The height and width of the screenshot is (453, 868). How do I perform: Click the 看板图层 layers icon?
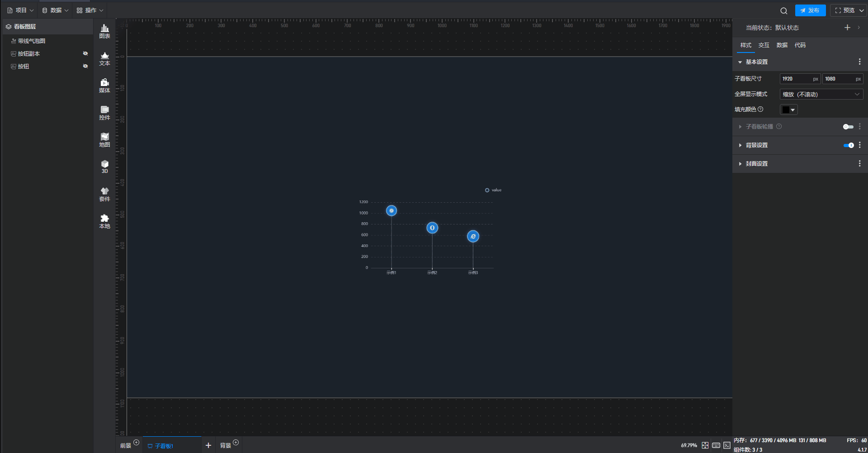pos(9,27)
